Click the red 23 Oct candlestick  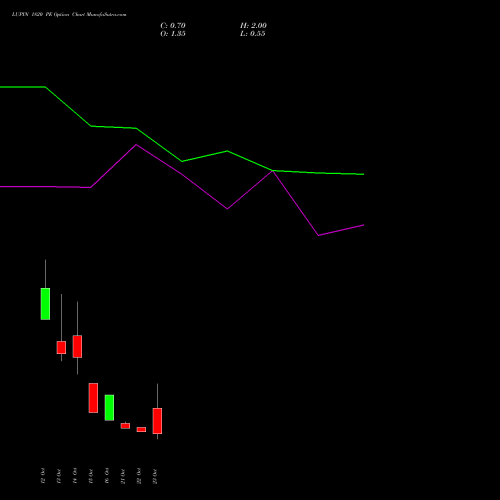click(157, 421)
